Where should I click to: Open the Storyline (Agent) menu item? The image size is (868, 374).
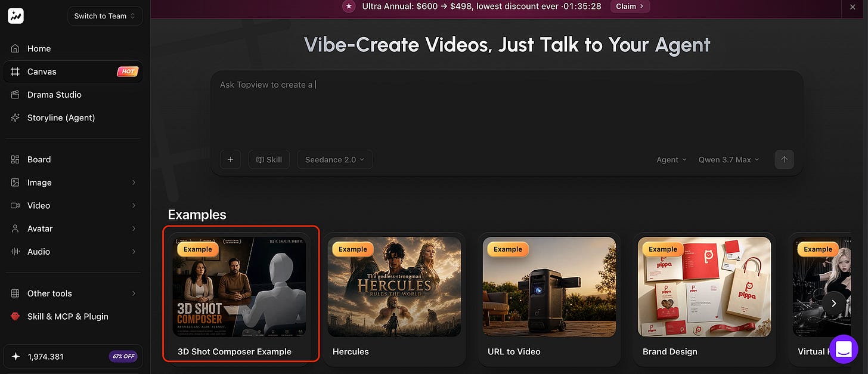tap(73, 118)
